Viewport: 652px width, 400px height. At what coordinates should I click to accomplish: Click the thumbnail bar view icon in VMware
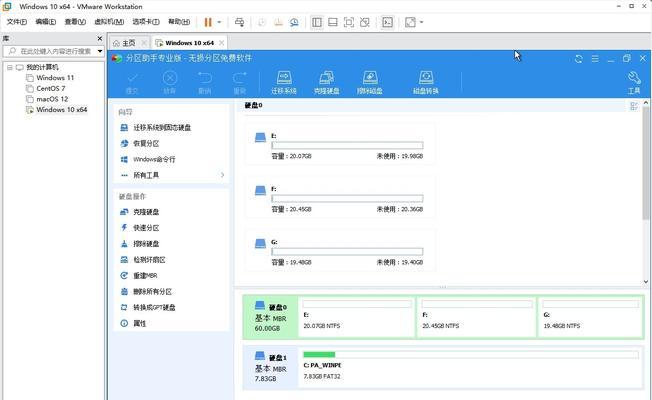[333, 22]
